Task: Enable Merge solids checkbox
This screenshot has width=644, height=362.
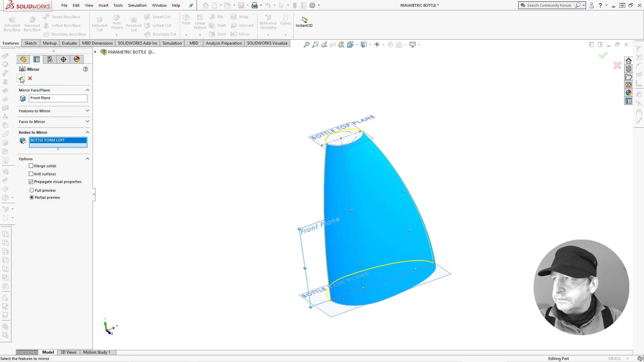Action: [x=31, y=166]
